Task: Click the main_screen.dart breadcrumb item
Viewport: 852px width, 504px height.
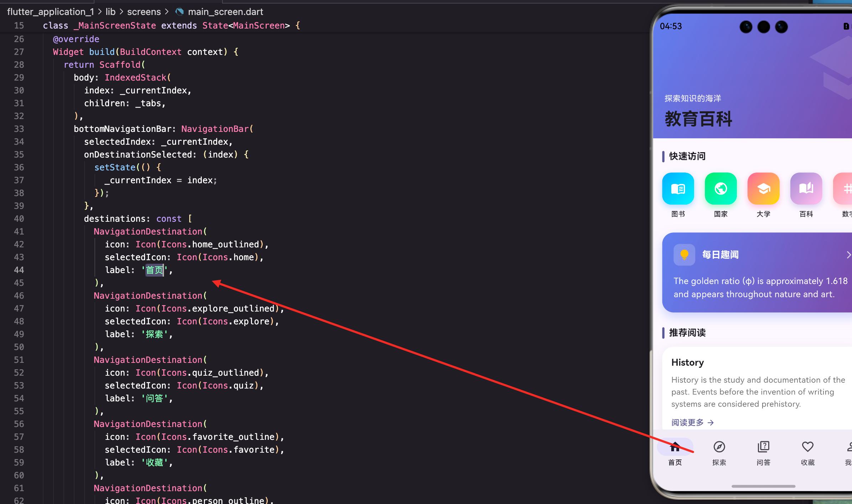Action: [225, 12]
